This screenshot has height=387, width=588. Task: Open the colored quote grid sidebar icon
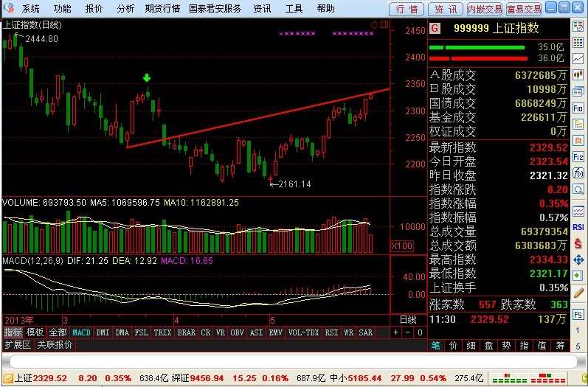578,42
